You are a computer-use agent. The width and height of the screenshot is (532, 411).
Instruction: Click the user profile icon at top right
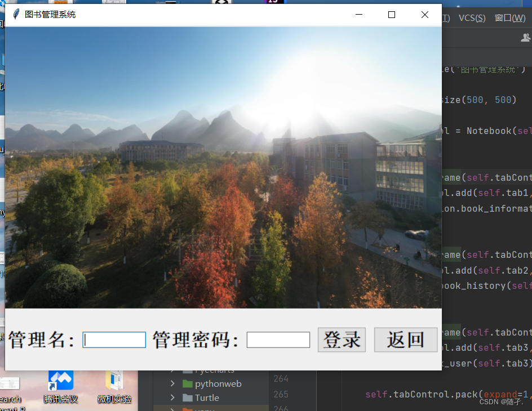pos(525,37)
